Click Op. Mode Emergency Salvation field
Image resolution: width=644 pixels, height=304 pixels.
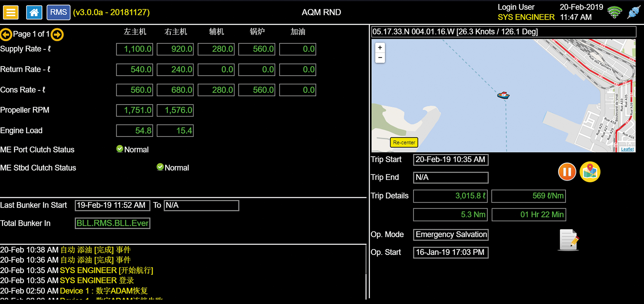click(x=451, y=235)
